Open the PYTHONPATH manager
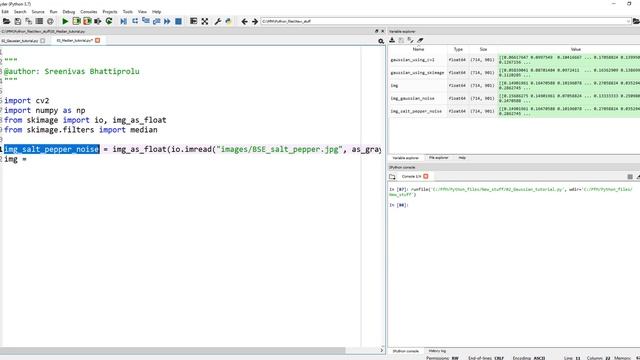Image resolution: width=640 pixels, height=360 pixels. coord(229,21)
